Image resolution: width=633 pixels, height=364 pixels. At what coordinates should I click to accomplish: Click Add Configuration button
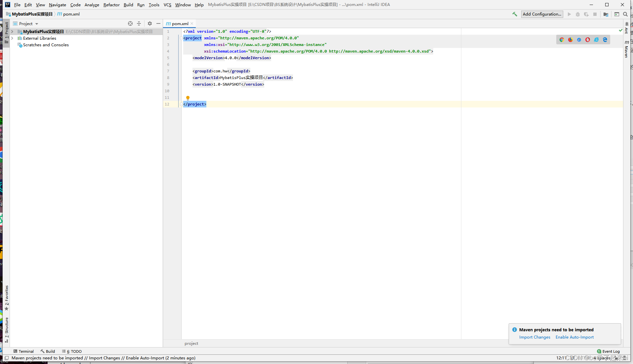pyautogui.click(x=542, y=14)
